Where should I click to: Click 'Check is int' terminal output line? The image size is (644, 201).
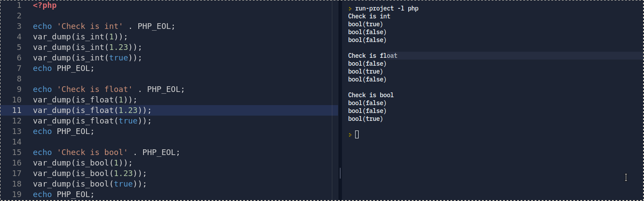pyautogui.click(x=369, y=16)
